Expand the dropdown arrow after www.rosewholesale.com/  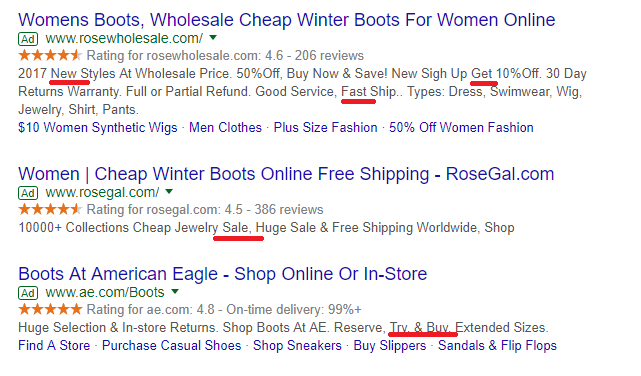tap(213, 38)
